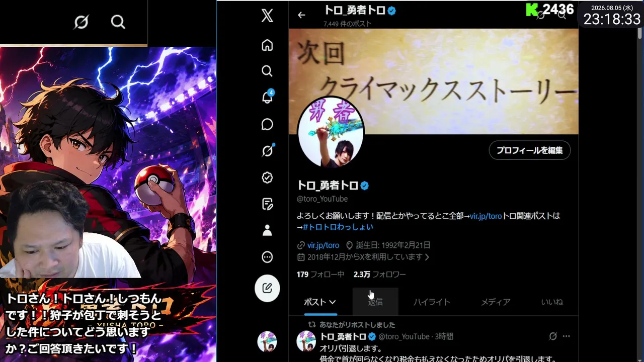644x362 pixels.
Task: Open the note-with-pencil sidebar icon
Action: 267,204
